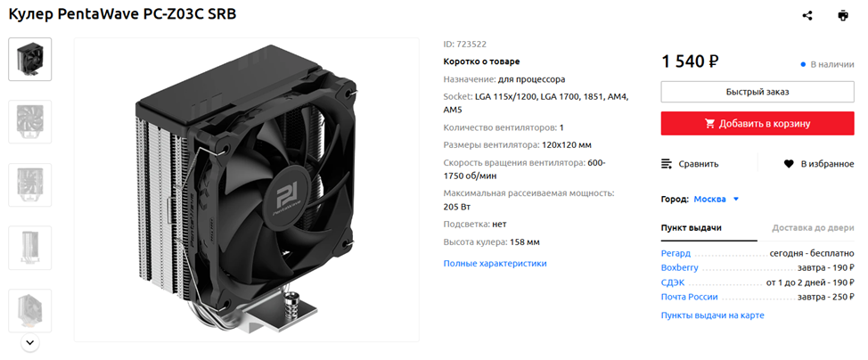Open city dropdown arrow next to Москва

pyautogui.click(x=736, y=200)
